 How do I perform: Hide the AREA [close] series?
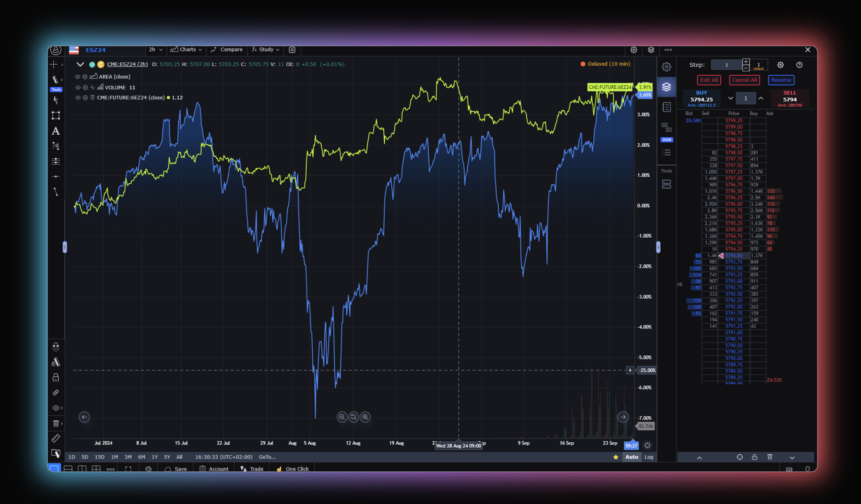[x=77, y=76]
